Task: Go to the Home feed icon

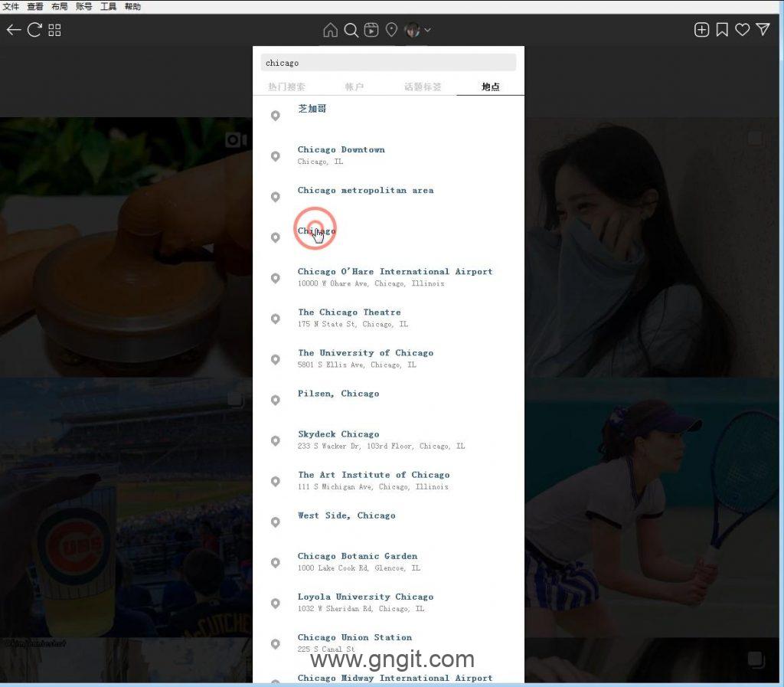Action: [x=330, y=30]
